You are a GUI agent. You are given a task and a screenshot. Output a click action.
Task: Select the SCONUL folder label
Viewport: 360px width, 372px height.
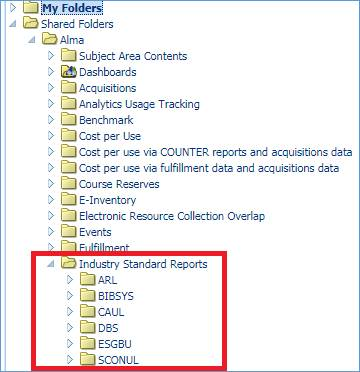click(x=118, y=360)
